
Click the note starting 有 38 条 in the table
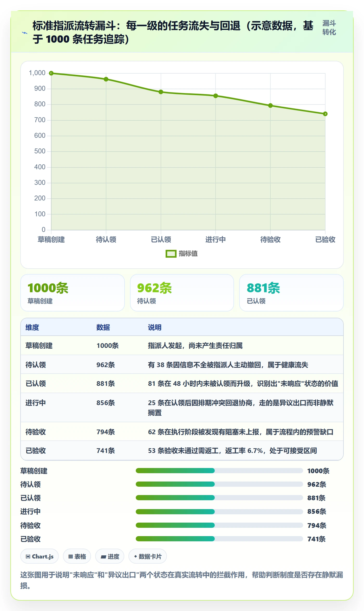click(228, 365)
